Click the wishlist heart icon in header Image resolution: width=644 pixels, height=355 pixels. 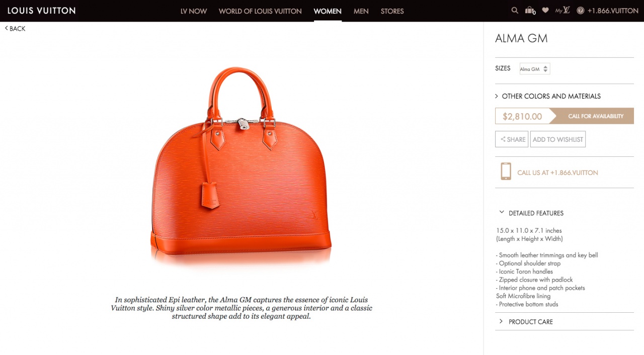tap(545, 10)
